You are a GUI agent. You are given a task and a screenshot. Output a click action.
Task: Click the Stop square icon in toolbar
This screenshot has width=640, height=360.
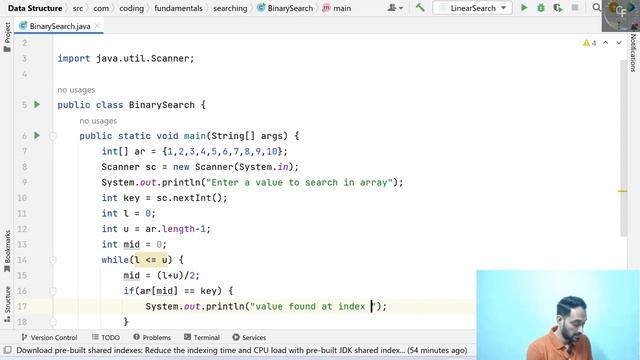(x=575, y=8)
